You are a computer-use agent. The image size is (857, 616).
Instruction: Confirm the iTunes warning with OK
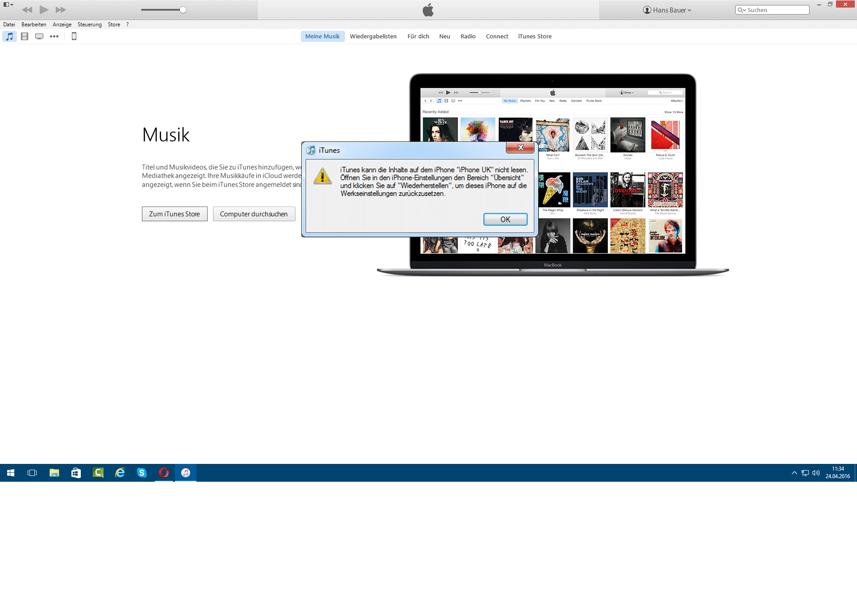click(505, 219)
